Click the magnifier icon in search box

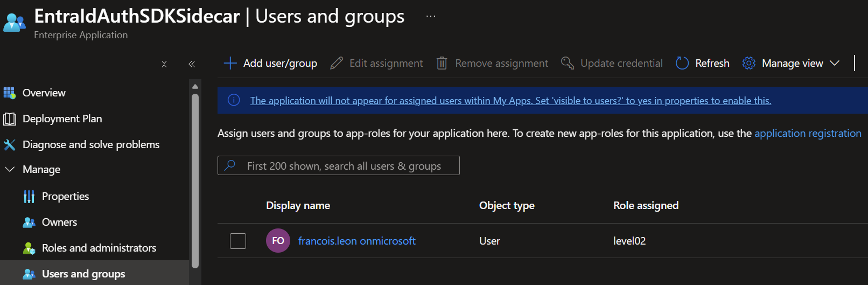[230, 165]
